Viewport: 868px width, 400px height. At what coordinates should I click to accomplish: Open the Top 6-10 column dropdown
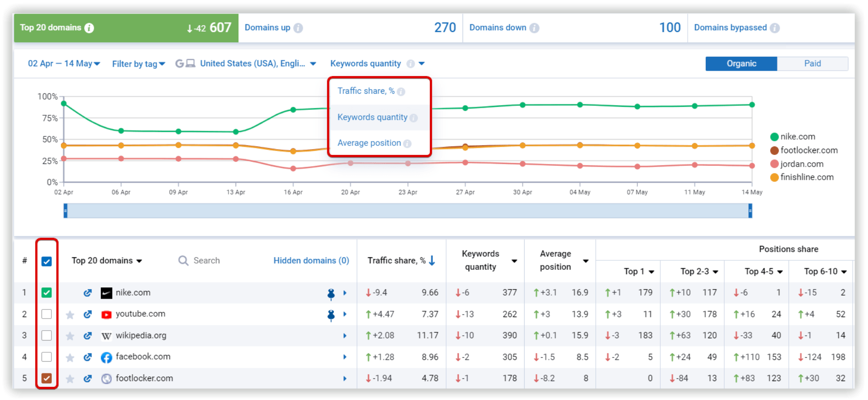(x=825, y=272)
